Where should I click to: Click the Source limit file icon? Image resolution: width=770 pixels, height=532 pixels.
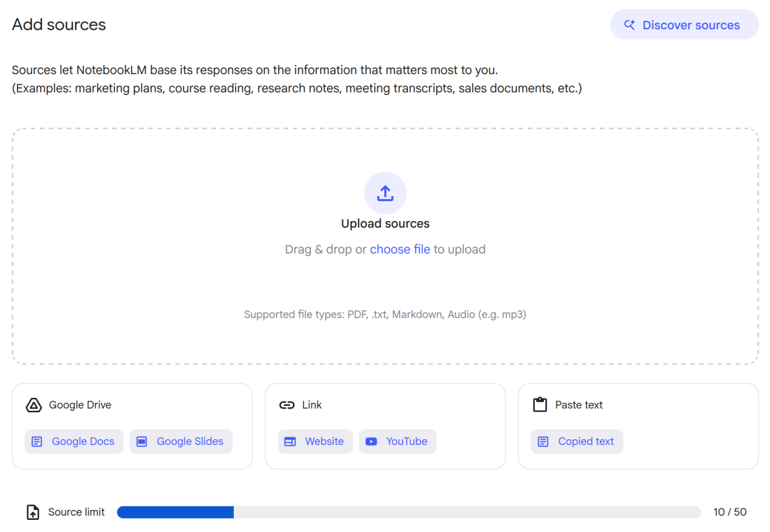(33, 512)
